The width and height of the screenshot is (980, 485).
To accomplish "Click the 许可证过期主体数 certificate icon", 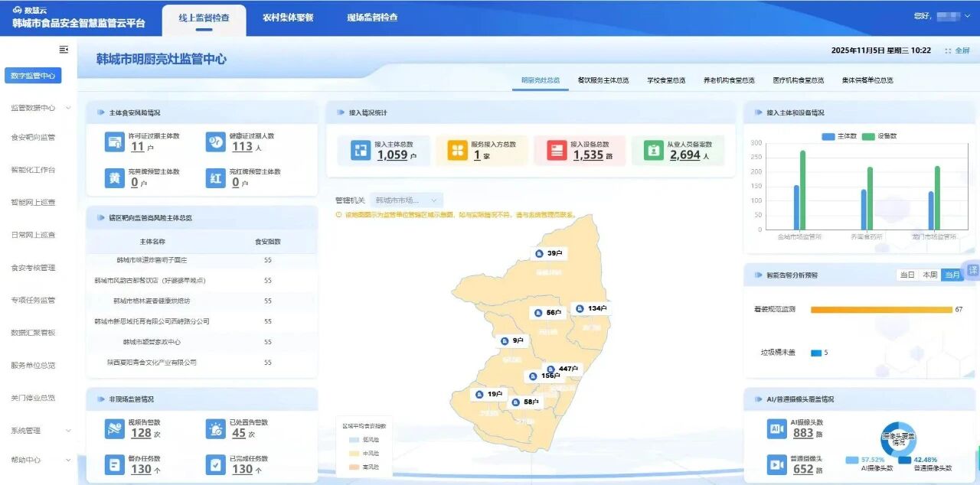I will [x=115, y=142].
